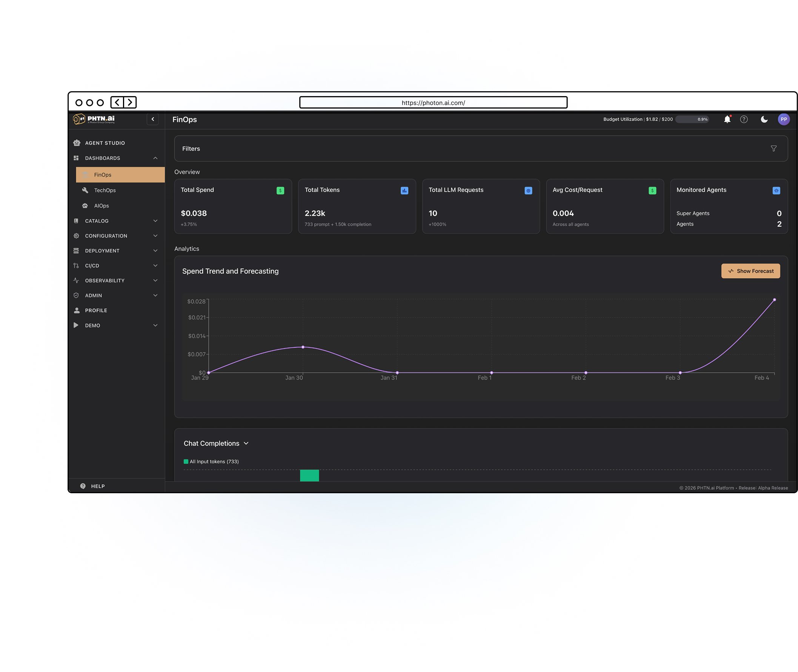Screen dimensions: 798x672
Task: Click the PP user avatar
Action: [783, 119]
